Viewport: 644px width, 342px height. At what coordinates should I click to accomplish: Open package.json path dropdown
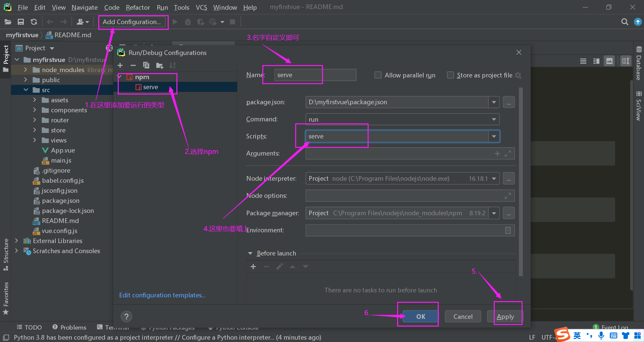(x=494, y=102)
